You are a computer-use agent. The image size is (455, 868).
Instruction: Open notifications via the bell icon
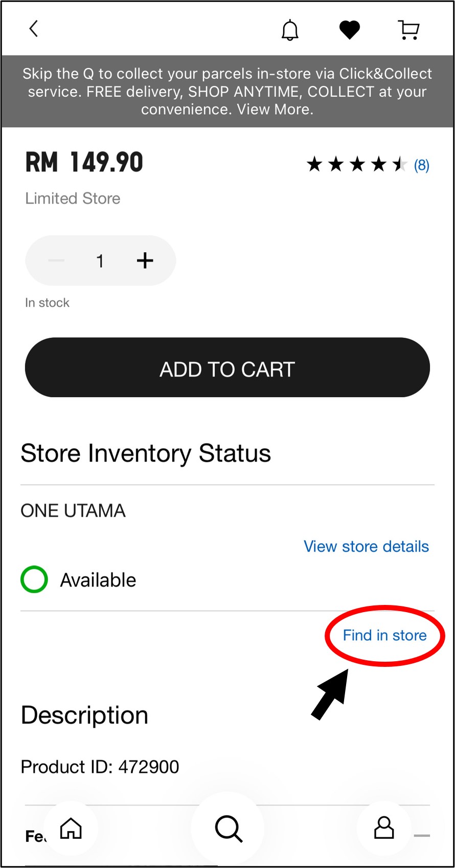(x=290, y=30)
